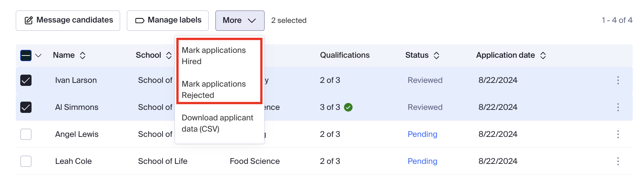Uncheck Ivan Larson's row checkbox

pos(26,80)
